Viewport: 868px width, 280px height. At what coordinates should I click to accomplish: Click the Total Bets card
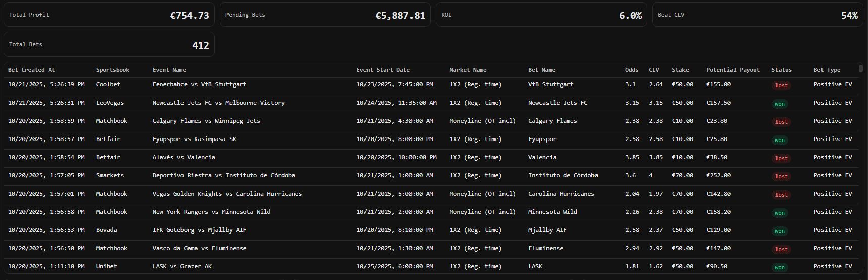click(x=109, y=44)
